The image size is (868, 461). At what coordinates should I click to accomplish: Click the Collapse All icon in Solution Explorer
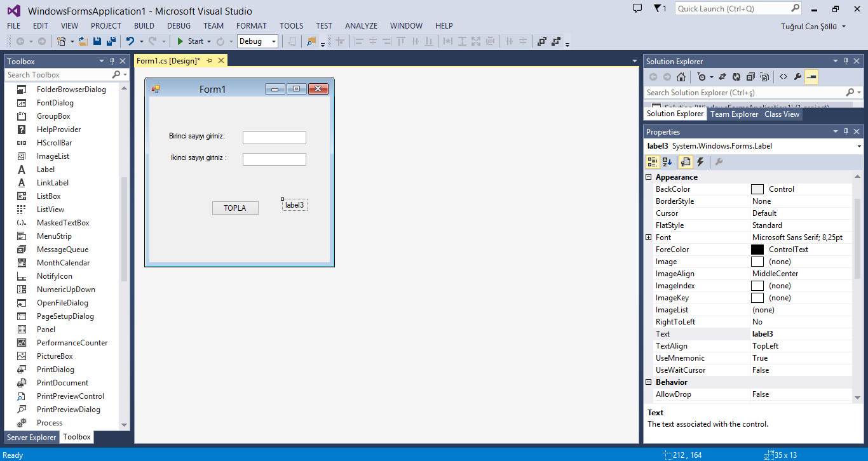pos(750,77)
